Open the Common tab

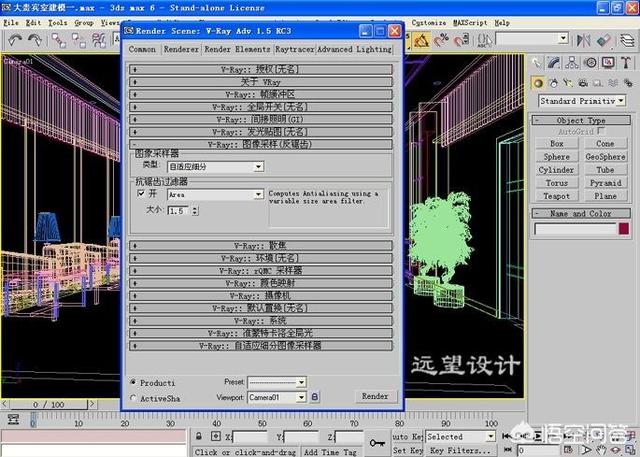(x=142, y=49)
